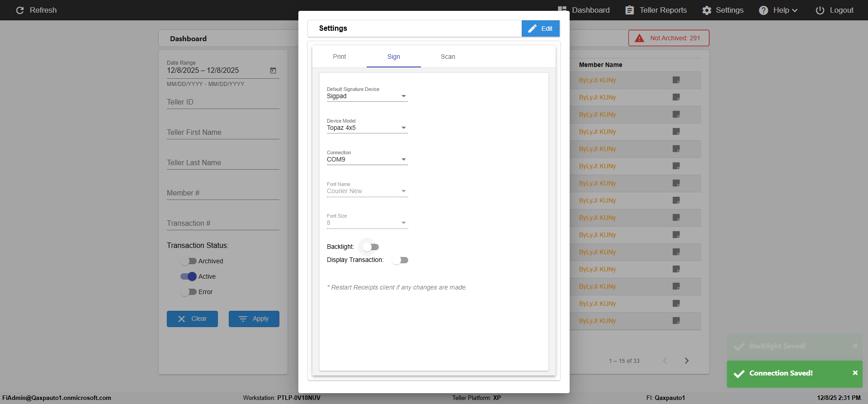
Task: Open the Teller Reports menu item
Action: [656, 10]
